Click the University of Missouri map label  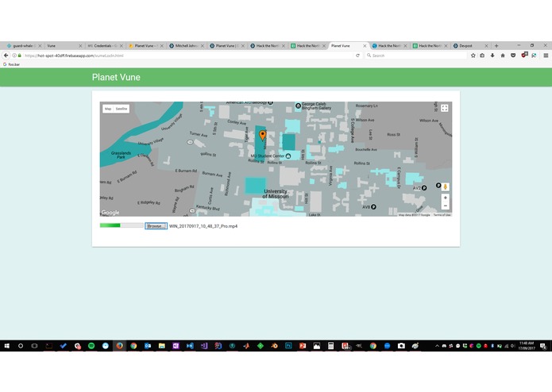coord(276,194)
